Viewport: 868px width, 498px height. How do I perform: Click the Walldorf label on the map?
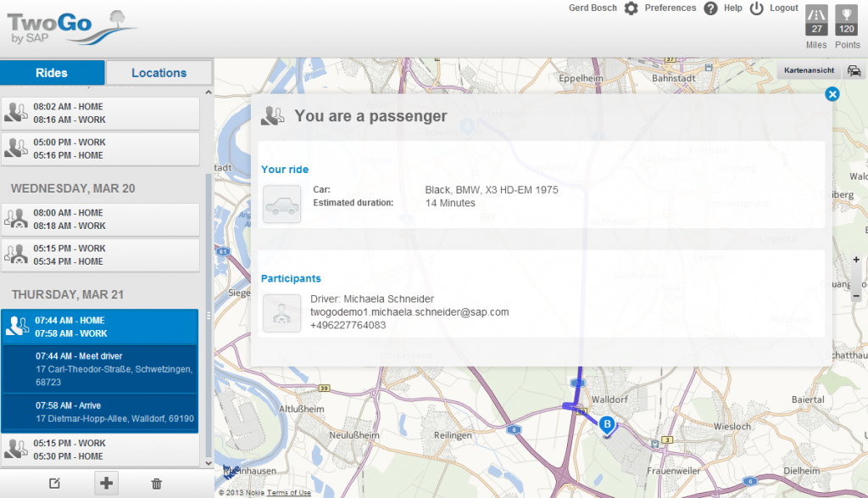[x=609, y=400]
